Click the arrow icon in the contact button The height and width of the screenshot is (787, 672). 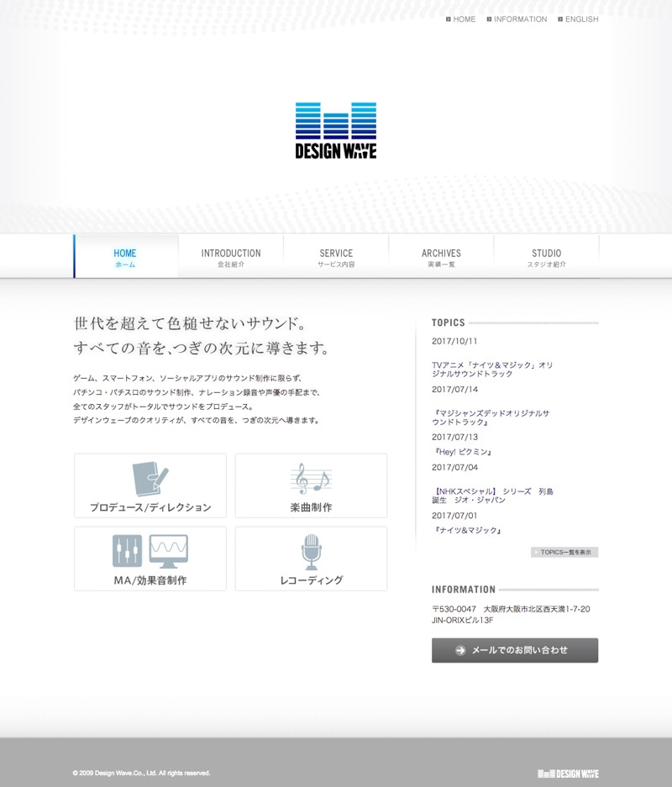point(460,650)
